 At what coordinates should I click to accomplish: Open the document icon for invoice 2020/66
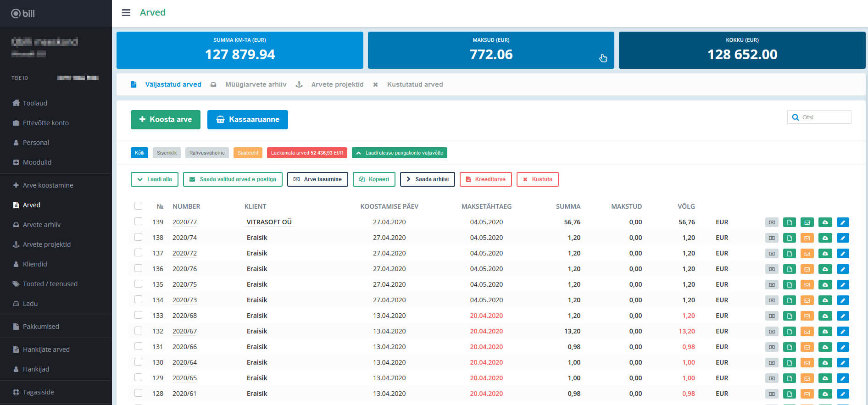coord(790,347)
